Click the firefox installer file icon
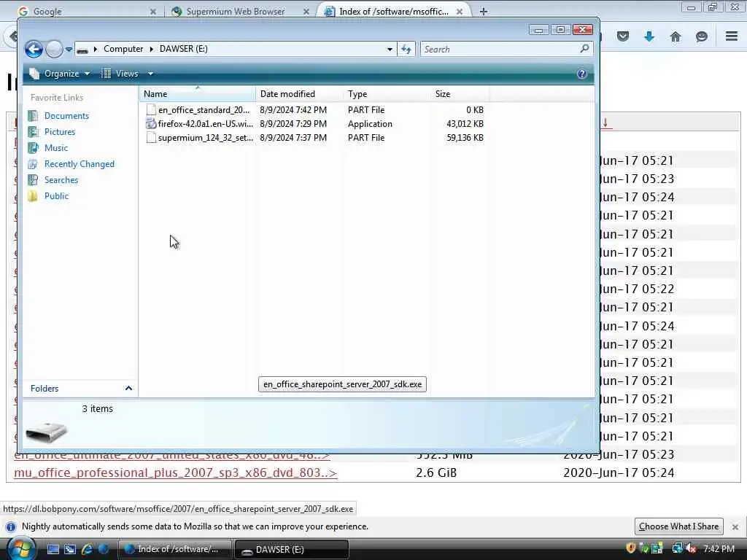The image size is (747, 560). click(151, 124)
